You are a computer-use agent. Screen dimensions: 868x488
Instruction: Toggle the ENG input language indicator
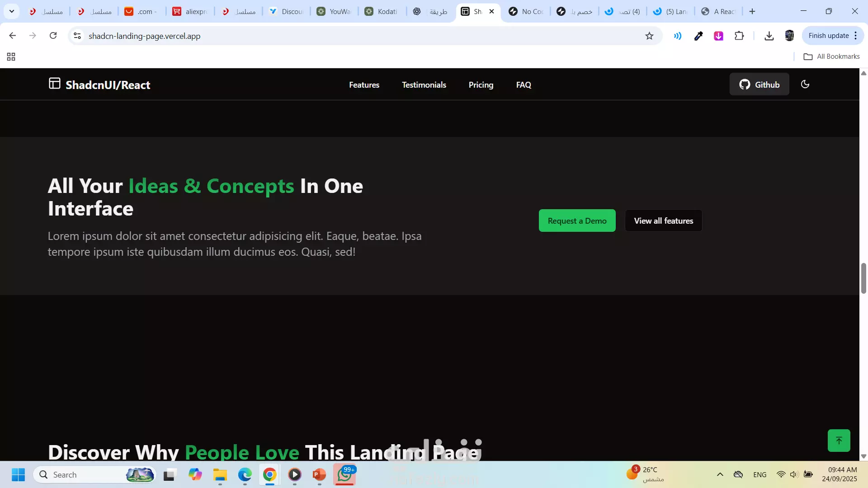(759, 474)
